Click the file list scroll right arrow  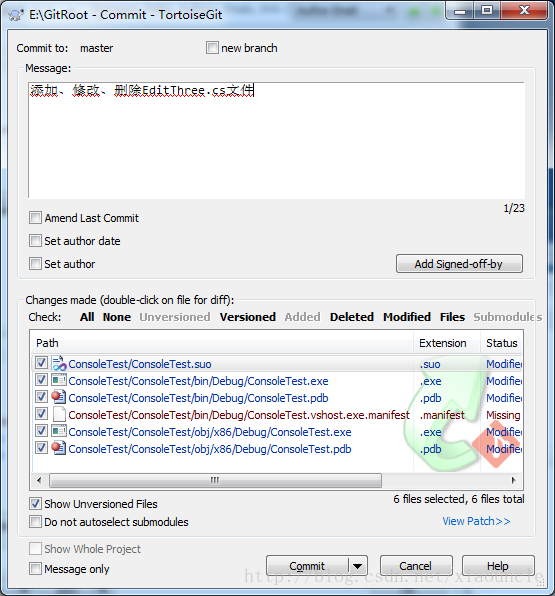514,480
